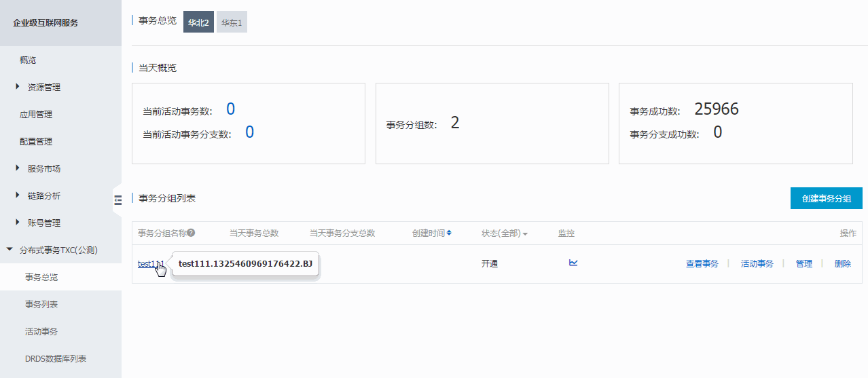Open the 状态(全部) filter dropdown

click(x=504, y=233)
